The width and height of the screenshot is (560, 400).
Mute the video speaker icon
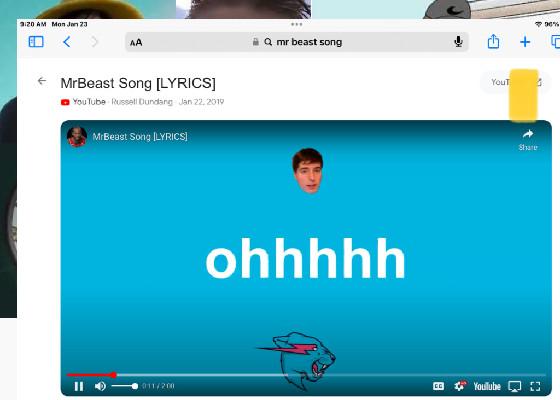[100, 386]
